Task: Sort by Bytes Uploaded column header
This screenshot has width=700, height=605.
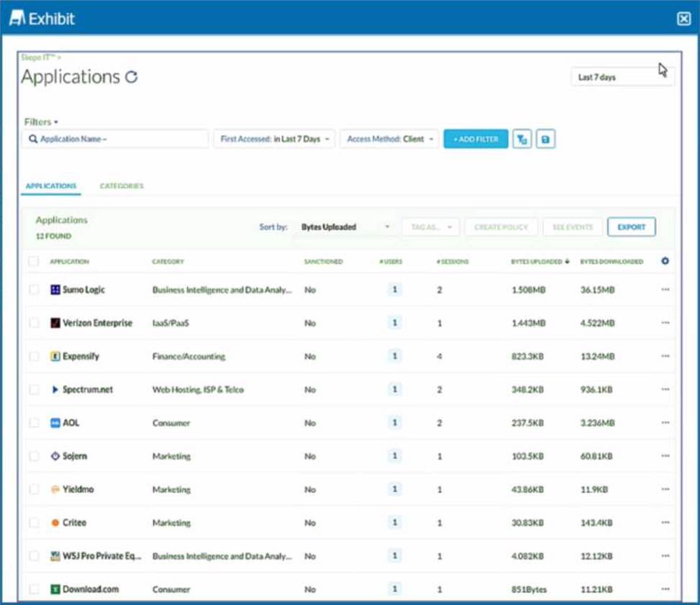Action: coord(540,262)
